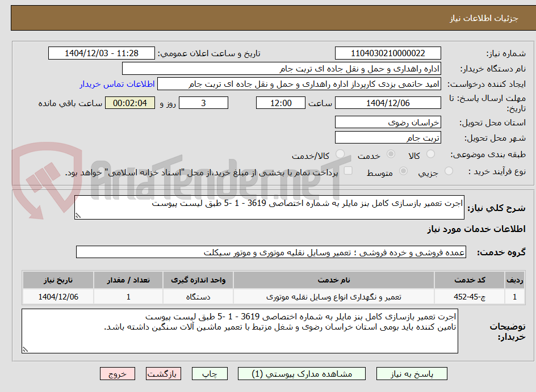
Task: Select the کالا radio button
Action: [x=430, y=154]
